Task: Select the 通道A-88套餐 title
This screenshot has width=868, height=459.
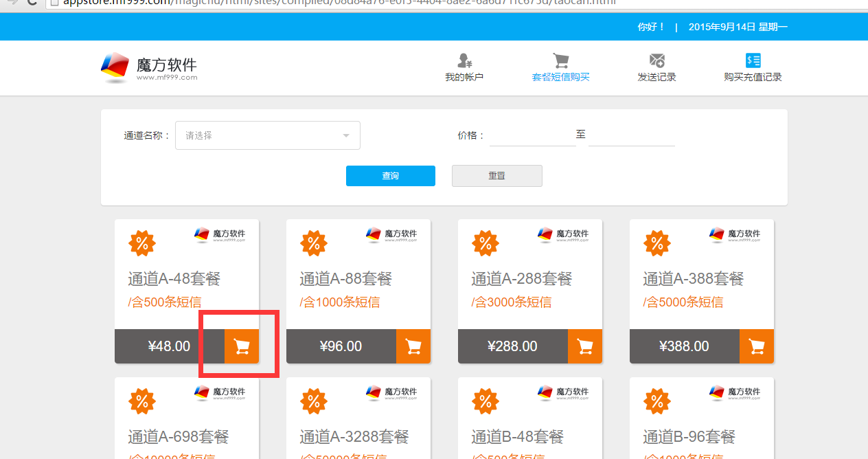Action: tap(346, 279)
